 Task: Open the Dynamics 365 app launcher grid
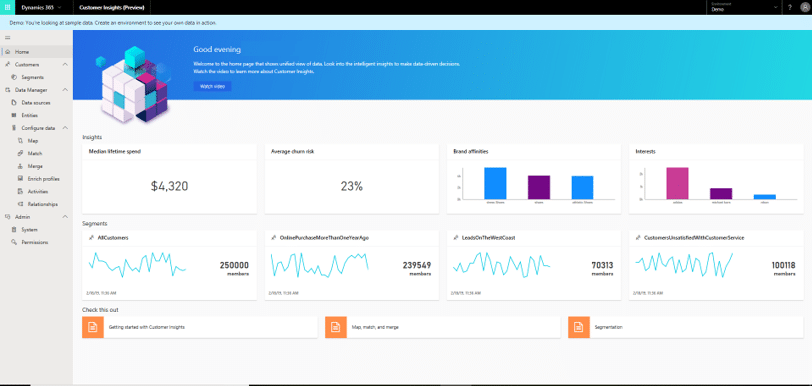coord(7,7)
